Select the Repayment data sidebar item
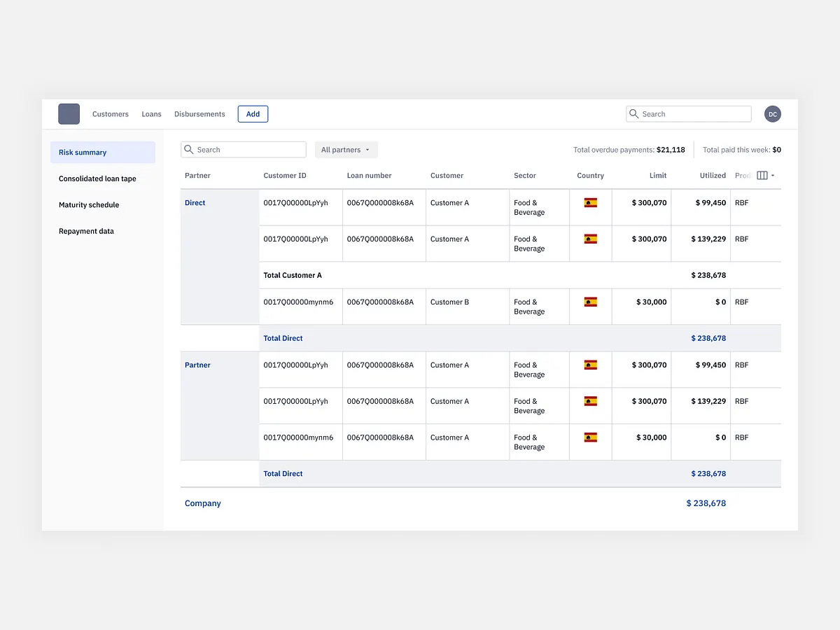The image size is (840, 630). click(86, 231)
